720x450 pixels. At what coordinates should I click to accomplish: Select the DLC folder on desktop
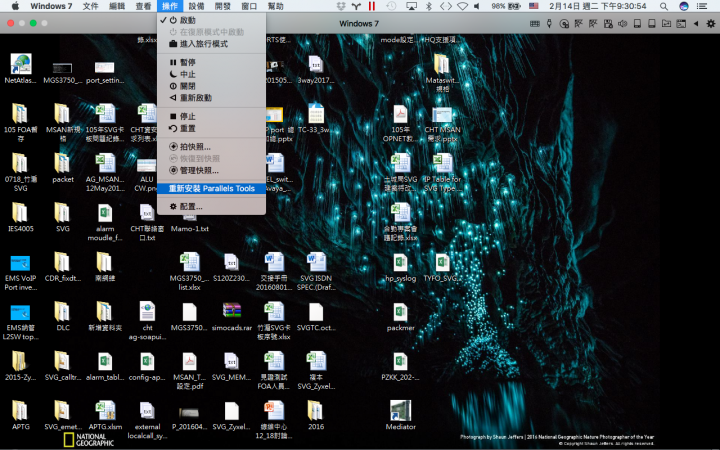63,316
